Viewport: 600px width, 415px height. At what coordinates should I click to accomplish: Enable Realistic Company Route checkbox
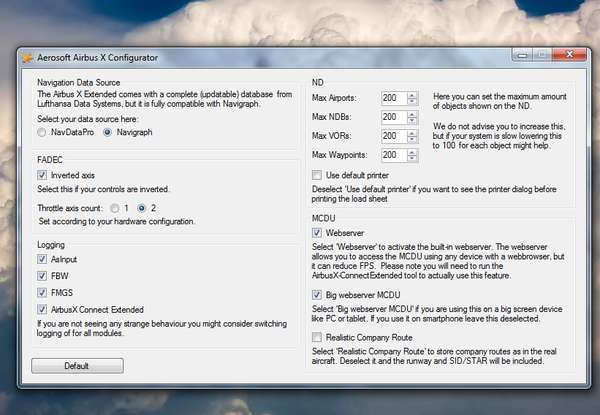click(x=317, y=338)
